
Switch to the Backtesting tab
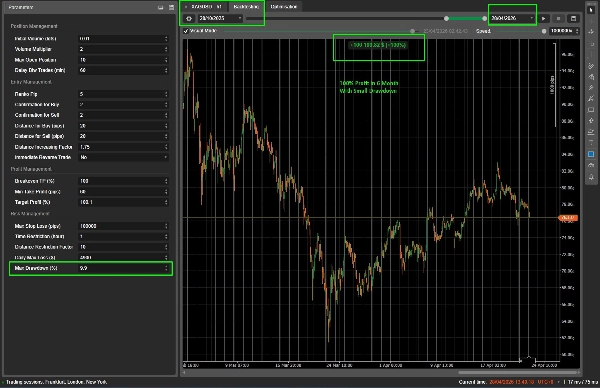point(246,7)
